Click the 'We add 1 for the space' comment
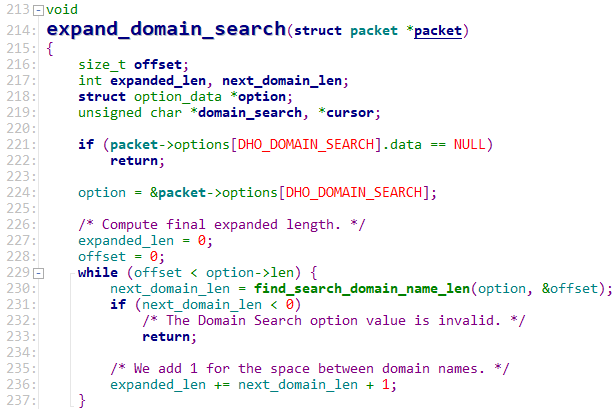615x409 pixels. (310, 368)
